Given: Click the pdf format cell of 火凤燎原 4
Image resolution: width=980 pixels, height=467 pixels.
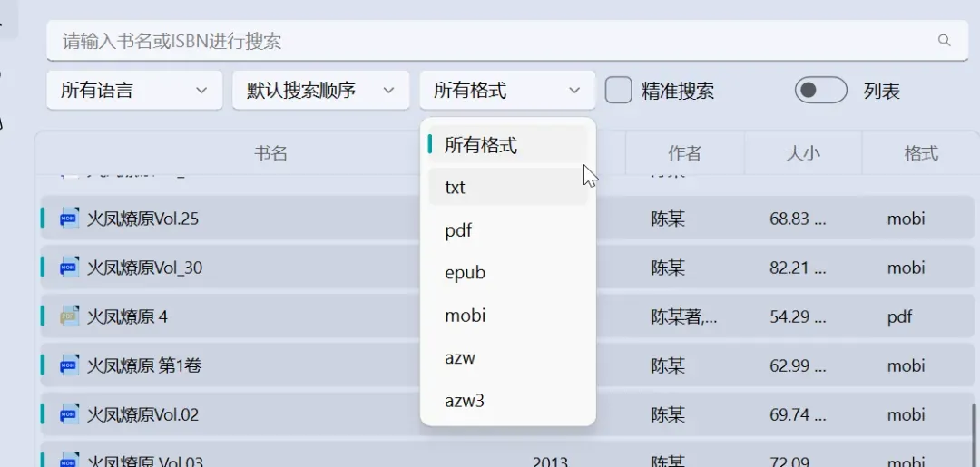Looking at the screenshot, I should tap(899, 317).
